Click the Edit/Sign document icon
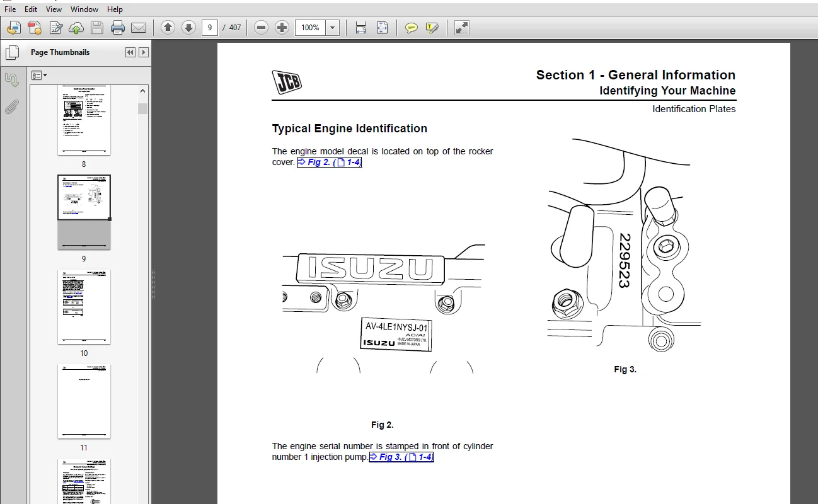This screenshot has width=818, height=504. point(55,28)
